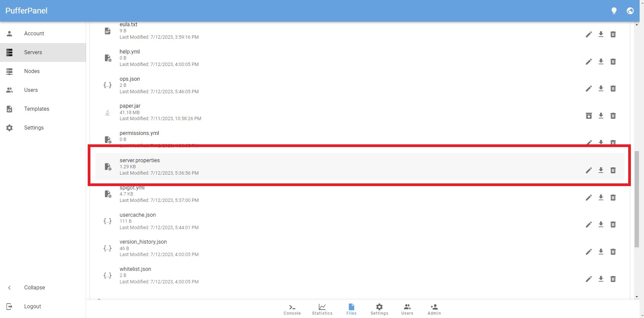644x318 pixels.
Task: Toggle the light bulb theme icon
Action: (614, 11)
